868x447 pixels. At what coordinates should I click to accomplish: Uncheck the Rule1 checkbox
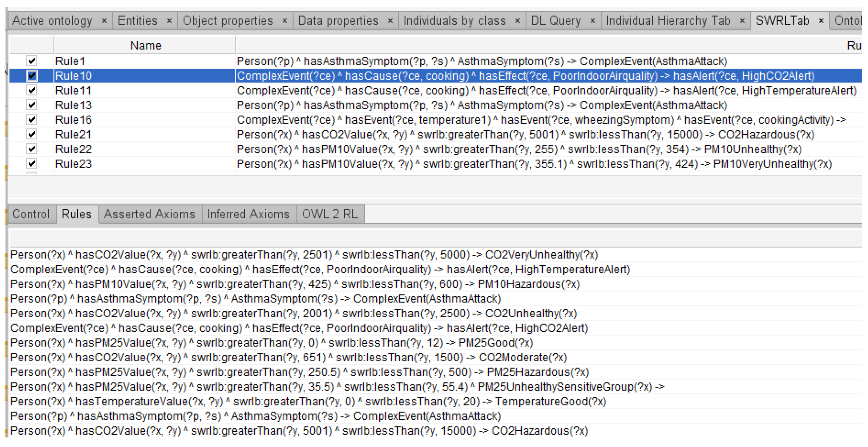point(32,61)
